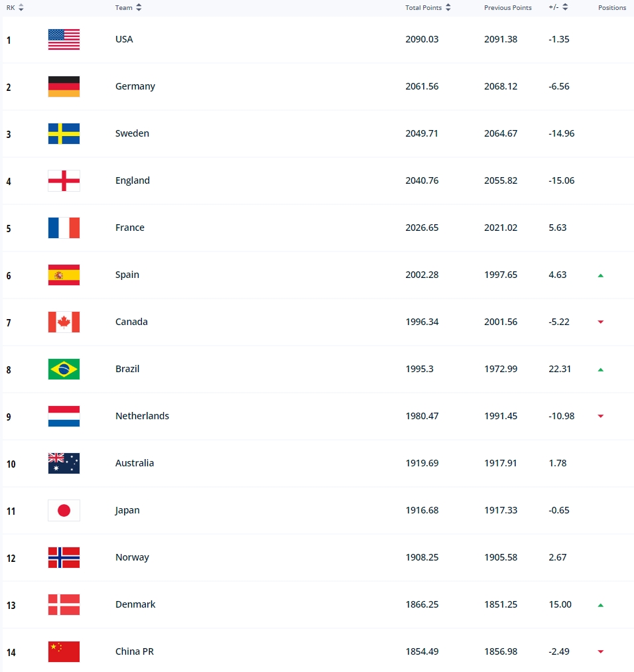Sort by Team column sort arrows
This screenshot has height=672, width=634.
pyautogui.click(x=139, y=7)
